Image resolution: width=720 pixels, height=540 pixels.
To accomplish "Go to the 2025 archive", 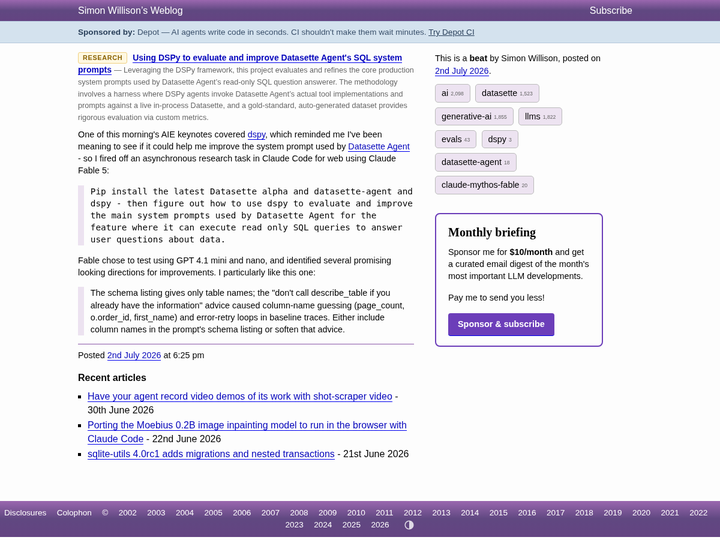I will pos(351,525).
